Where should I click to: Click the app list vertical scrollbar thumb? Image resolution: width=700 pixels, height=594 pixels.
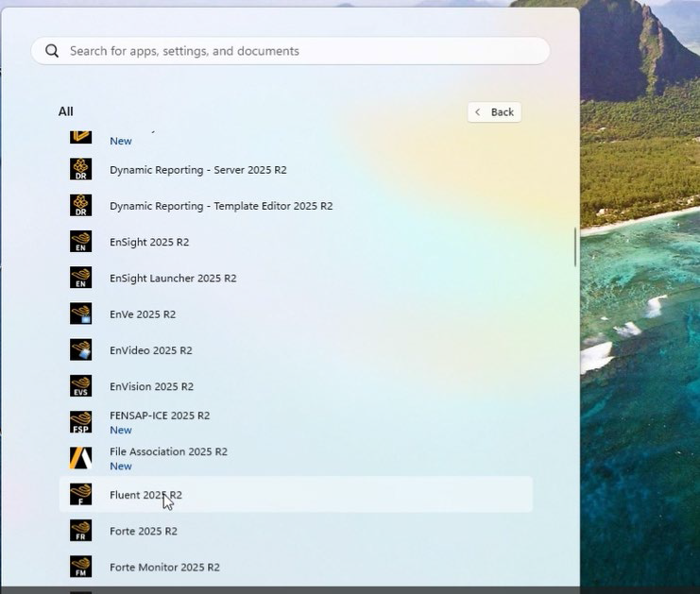point(574,247)
